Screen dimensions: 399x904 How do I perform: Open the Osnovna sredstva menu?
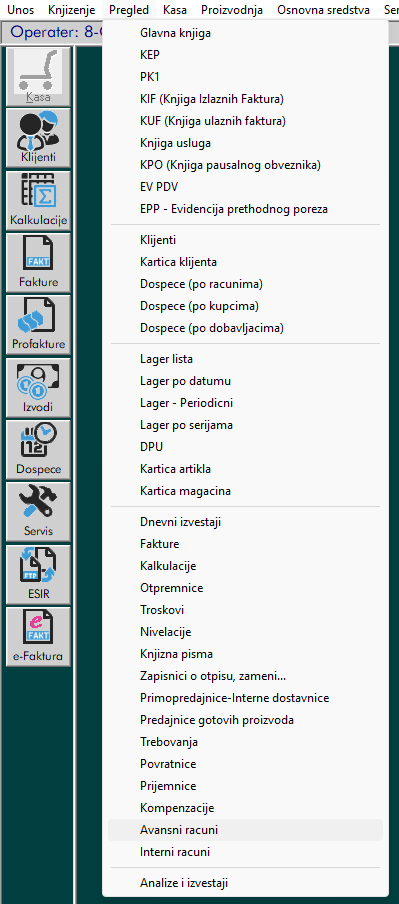(323, 10)
